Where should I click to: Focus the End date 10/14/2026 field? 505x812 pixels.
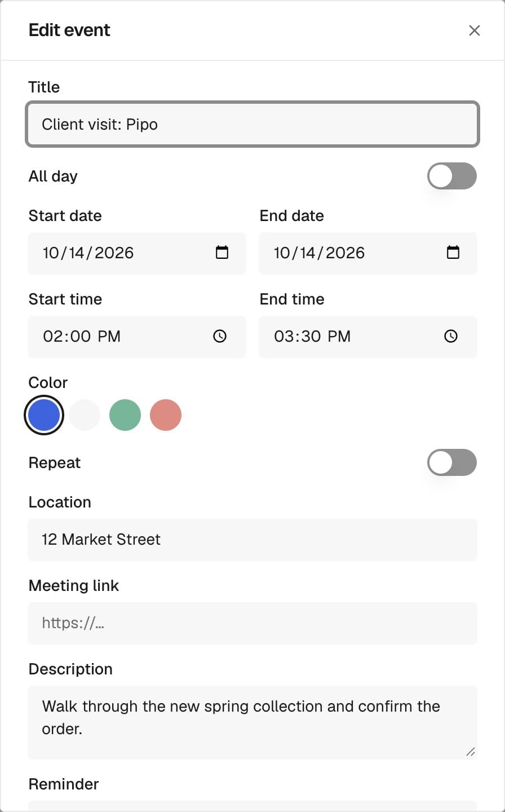point(368,253)
